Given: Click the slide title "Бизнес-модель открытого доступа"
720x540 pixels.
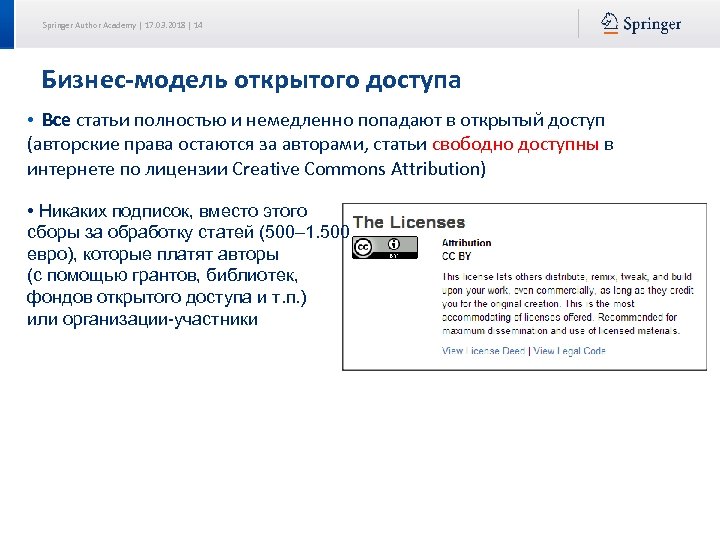Looking at the screenshot, I should [x=251, y=79].
